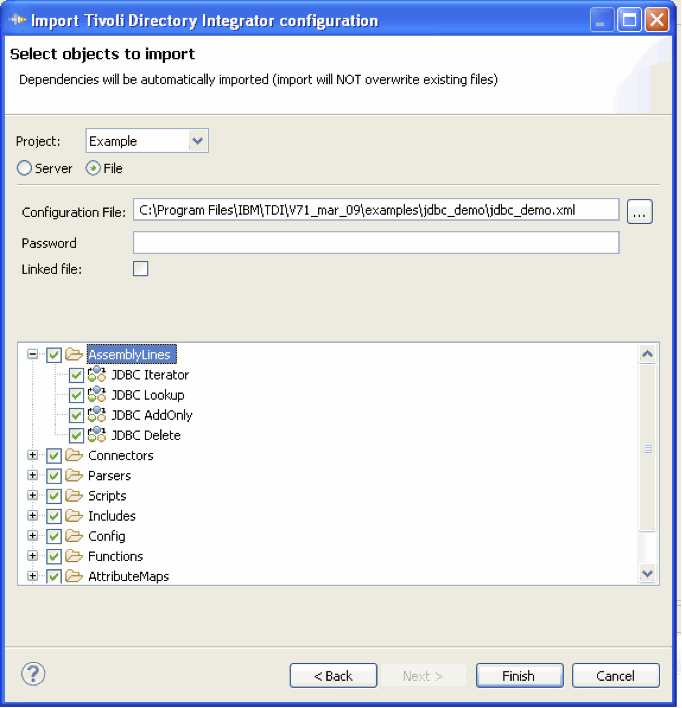Screen dimensions: 682x708
Task: Select the File radio button
Action: [93, 168]
